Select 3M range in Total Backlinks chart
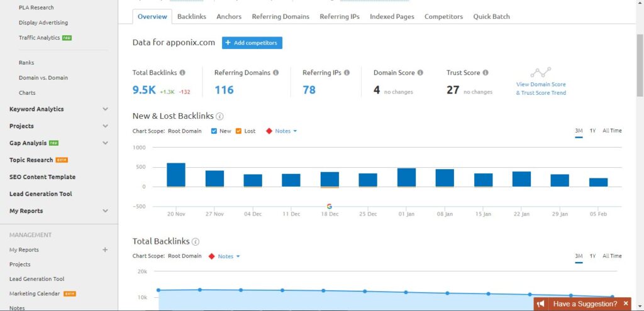 [x=579, y=256]
